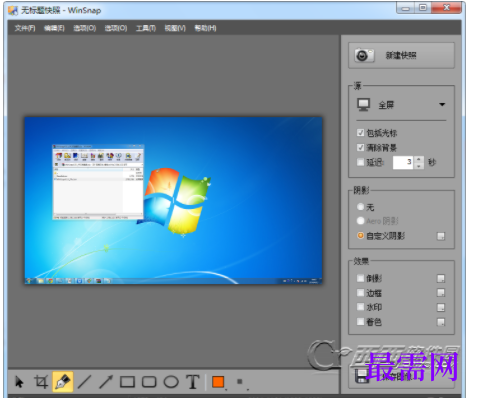Select the arrow pointer tool
The height and width of the screenshot is (398, 477).
(x=19, y=382)
